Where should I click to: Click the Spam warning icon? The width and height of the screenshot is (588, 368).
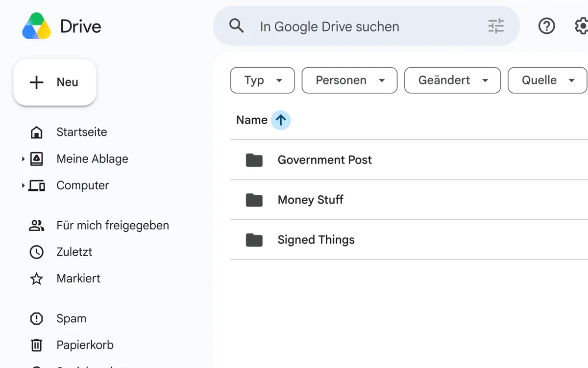37,319
